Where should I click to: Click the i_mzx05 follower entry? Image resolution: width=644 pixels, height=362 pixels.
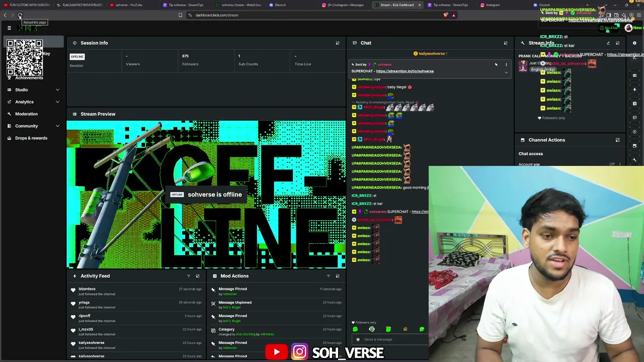86,329
